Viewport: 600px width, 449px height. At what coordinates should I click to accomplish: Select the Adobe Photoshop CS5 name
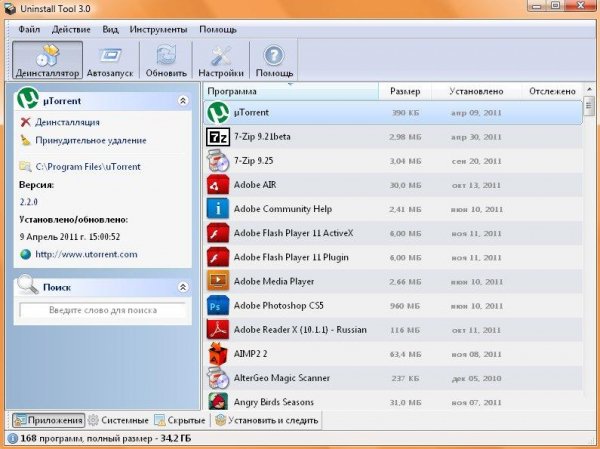[x=279, y=305]
